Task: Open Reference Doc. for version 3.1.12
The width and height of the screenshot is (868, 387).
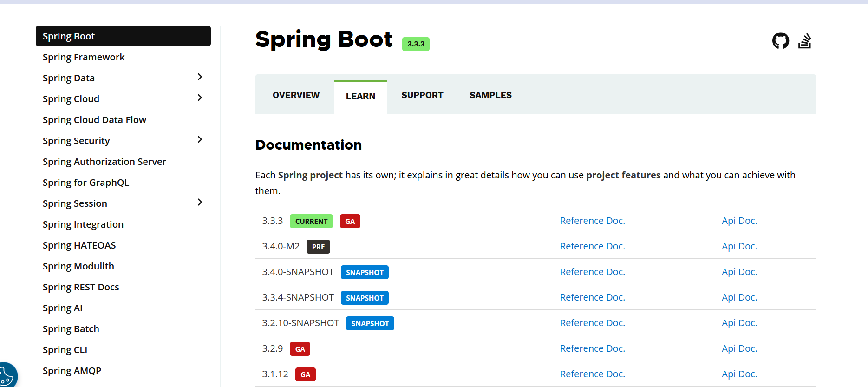Action: [x=593, y=374]
